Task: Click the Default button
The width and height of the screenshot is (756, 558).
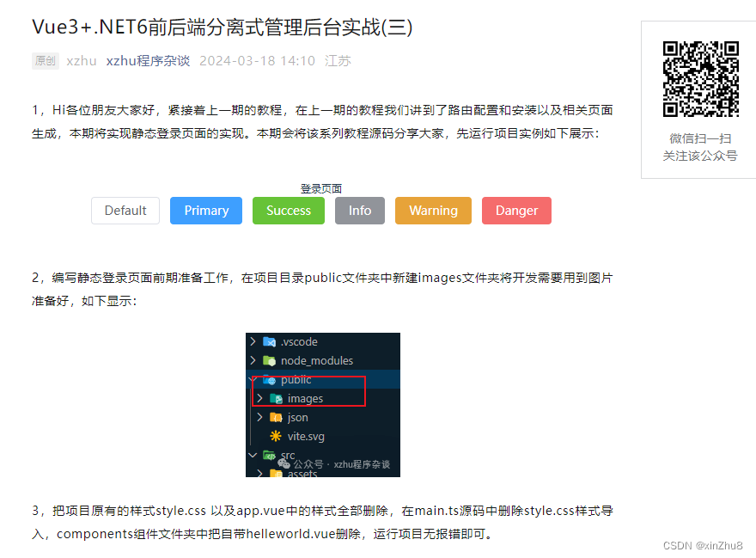Action: pos(125,210)
